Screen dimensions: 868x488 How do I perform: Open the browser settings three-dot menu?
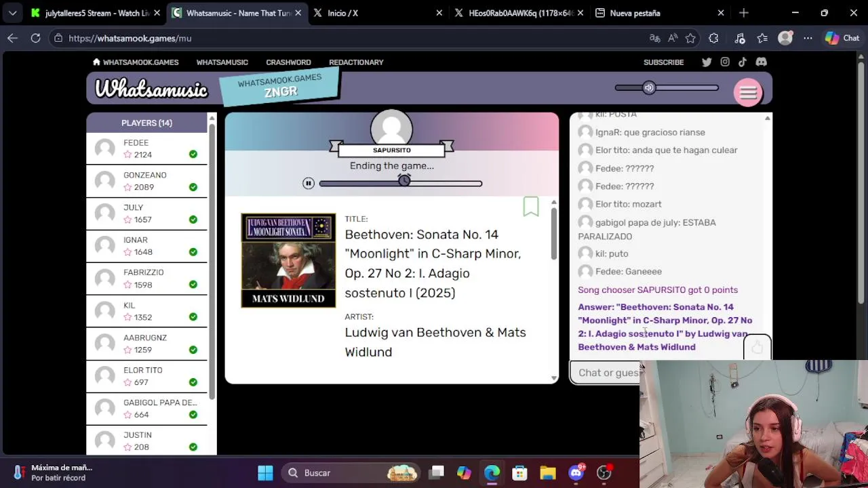pos(808,38)
